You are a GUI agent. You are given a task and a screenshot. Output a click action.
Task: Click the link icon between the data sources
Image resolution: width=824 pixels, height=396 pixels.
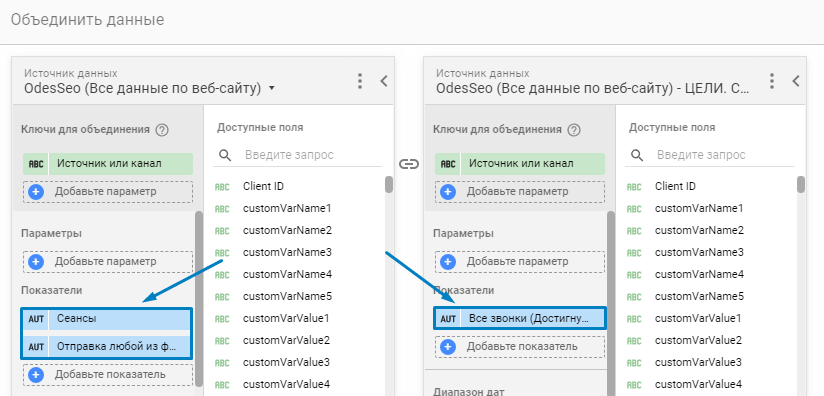(x=409, y=164)
